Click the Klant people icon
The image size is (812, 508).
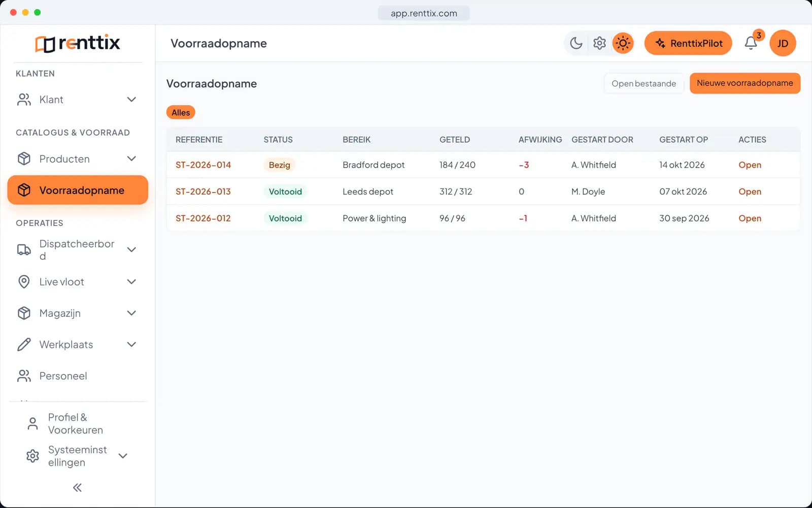click(x=24, y=100)
